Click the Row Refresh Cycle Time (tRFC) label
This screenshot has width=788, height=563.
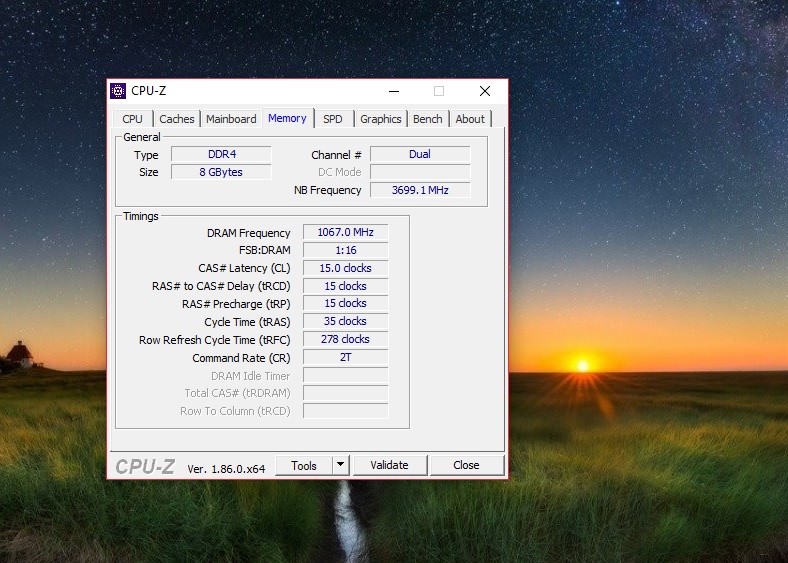point(215,340)
